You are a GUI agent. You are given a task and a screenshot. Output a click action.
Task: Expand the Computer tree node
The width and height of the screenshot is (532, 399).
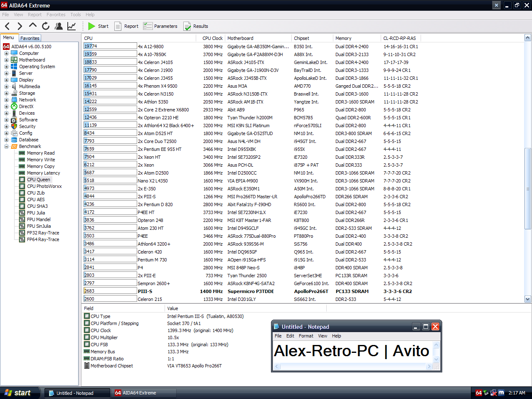[6, 53]
